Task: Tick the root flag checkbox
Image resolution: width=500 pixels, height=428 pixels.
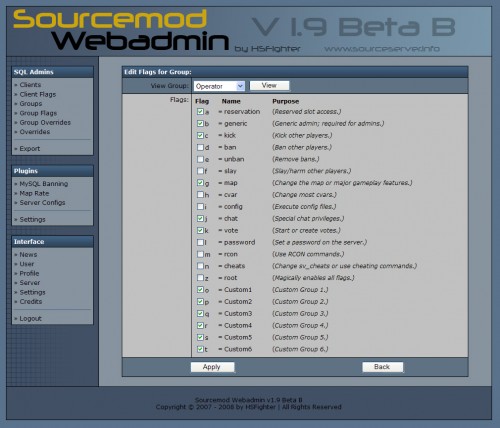Action: 200,278
